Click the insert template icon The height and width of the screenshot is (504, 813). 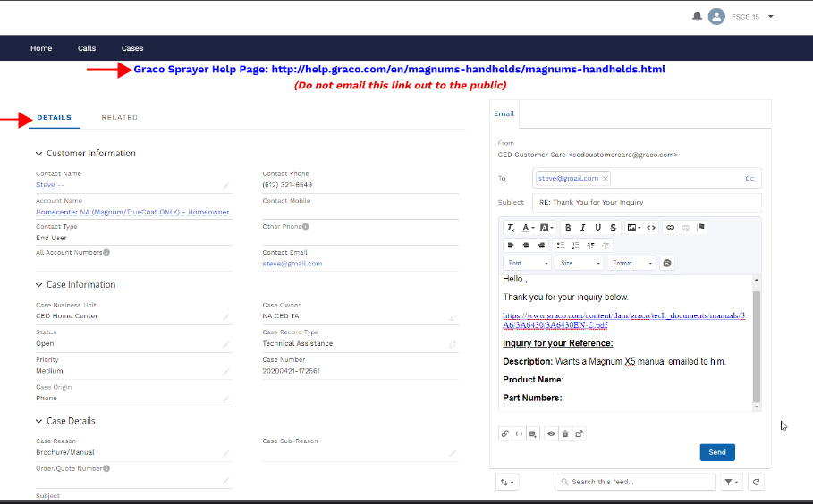coord(533,433)
